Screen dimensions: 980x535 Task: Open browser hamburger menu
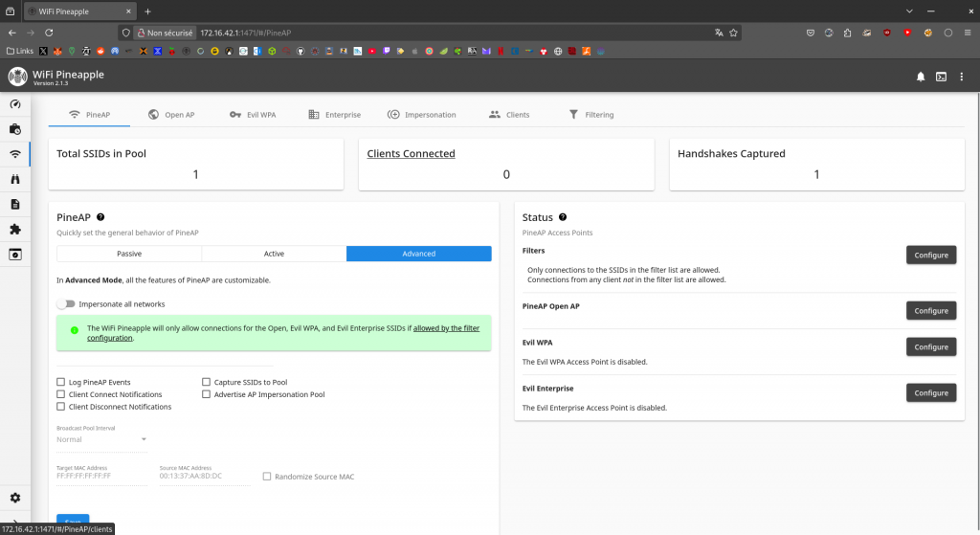pyautogui.click(x=968, y=33)
